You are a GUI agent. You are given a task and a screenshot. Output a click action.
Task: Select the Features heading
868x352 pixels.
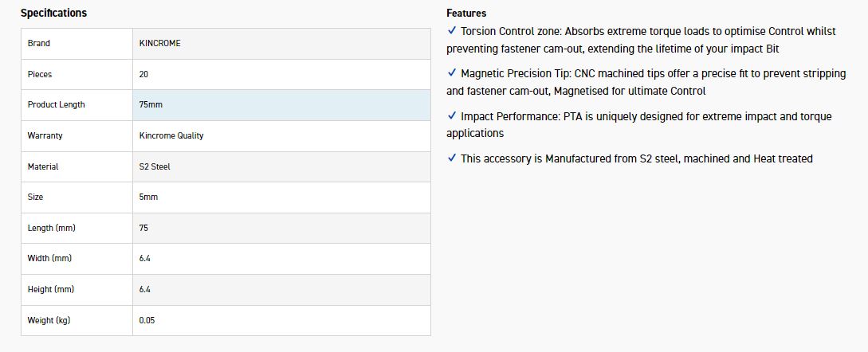tap(466, 13)
